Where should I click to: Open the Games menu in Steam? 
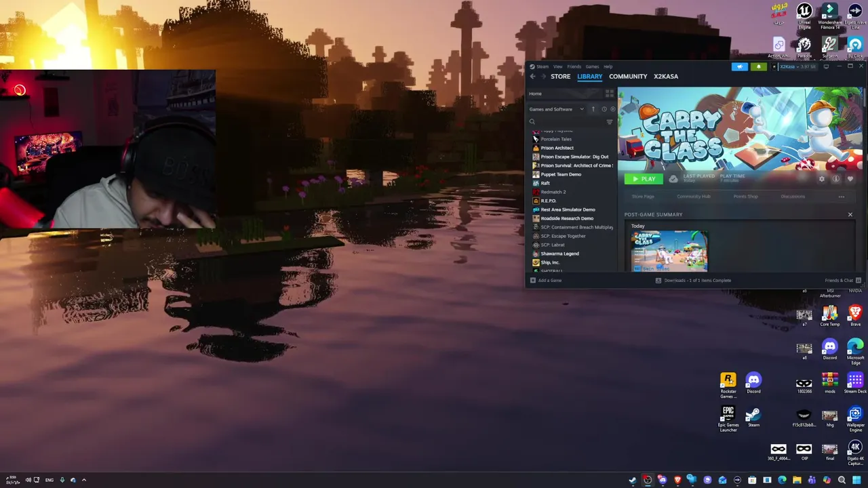point(592,66)
